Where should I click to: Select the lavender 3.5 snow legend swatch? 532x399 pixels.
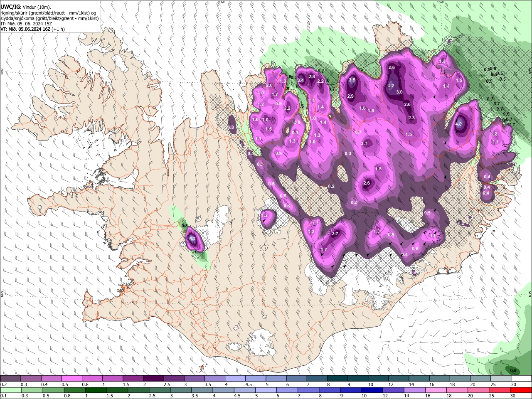(x=215, y=379)
